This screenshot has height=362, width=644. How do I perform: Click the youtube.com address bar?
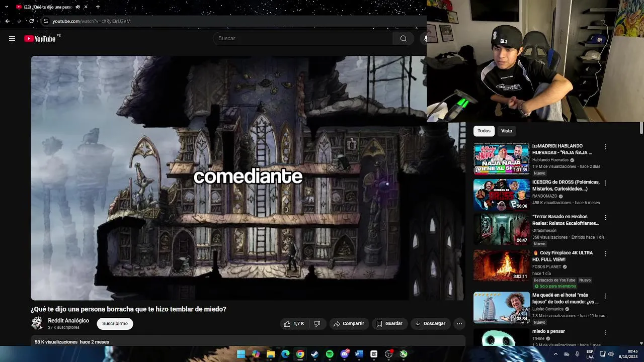pyautogui.click(x=234, y=21)
